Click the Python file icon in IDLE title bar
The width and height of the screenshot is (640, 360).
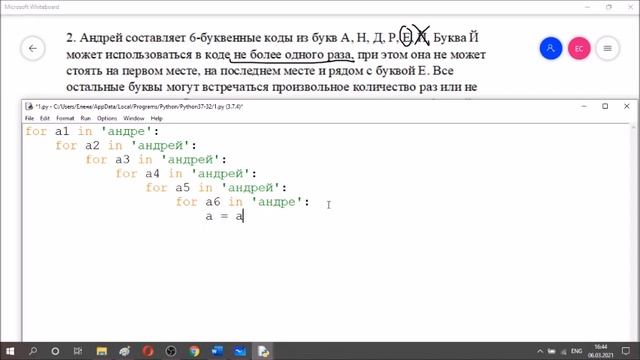pos(29,107)
